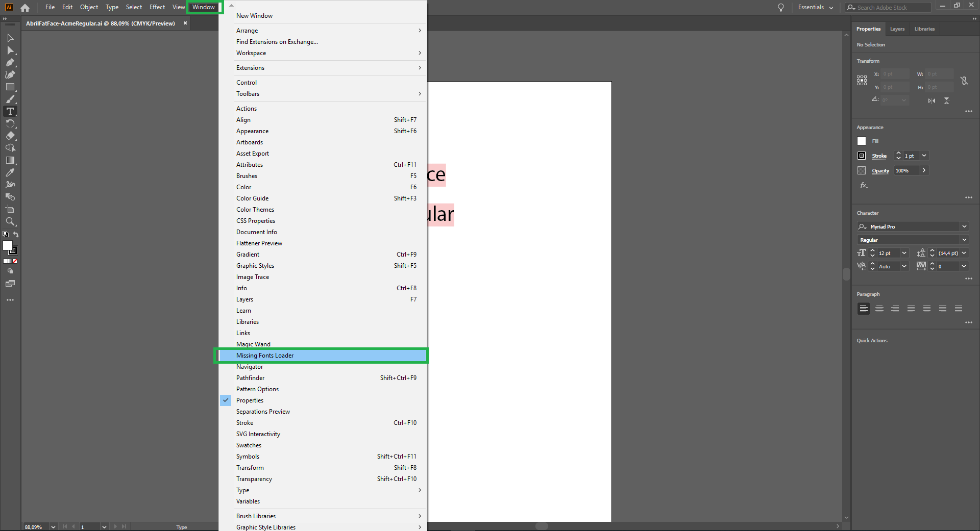Swap fill and stroke colors

tap(16, 235)
